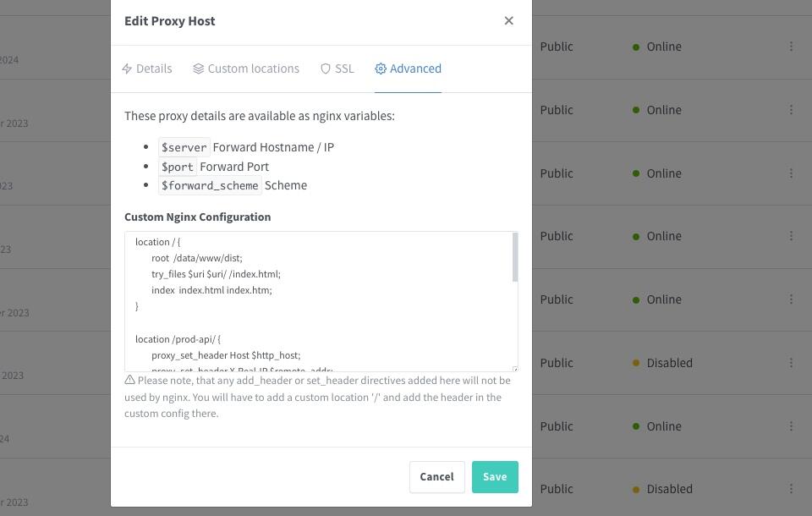The image size is (812, 516).
Task: Switch to the Details tab
Action: (147, 69)
